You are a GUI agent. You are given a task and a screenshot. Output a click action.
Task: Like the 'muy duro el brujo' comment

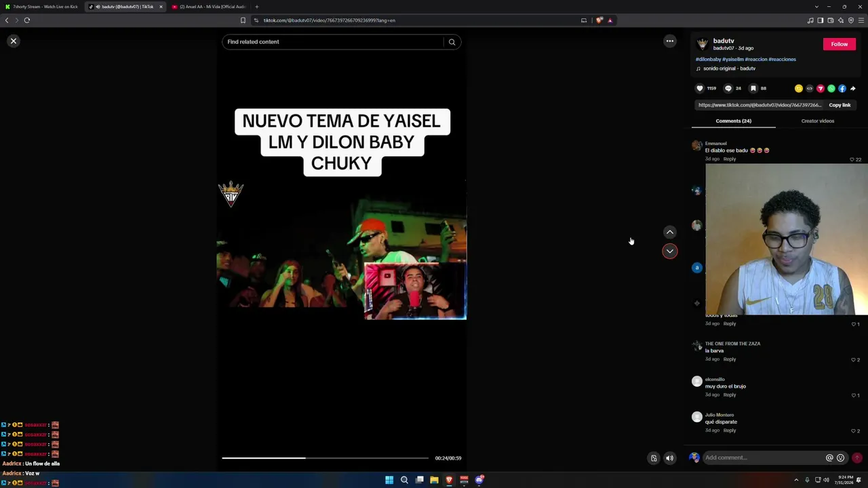click(853, 395)
